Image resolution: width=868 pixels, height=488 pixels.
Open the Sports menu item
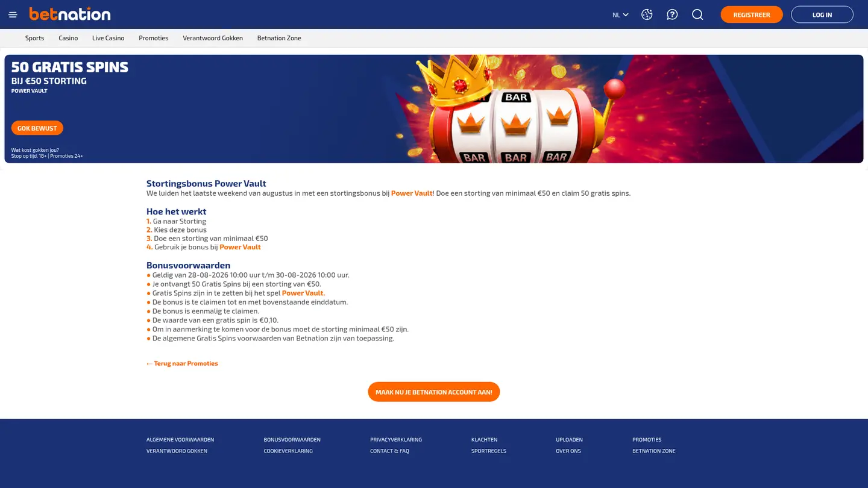point(35,38)
